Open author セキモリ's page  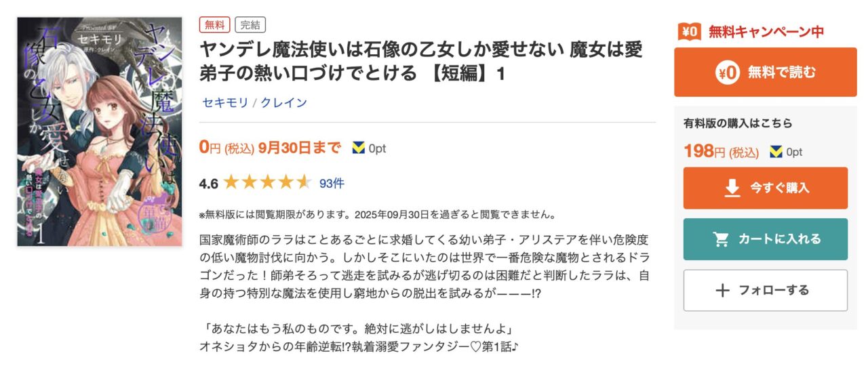tap(224, 103)
